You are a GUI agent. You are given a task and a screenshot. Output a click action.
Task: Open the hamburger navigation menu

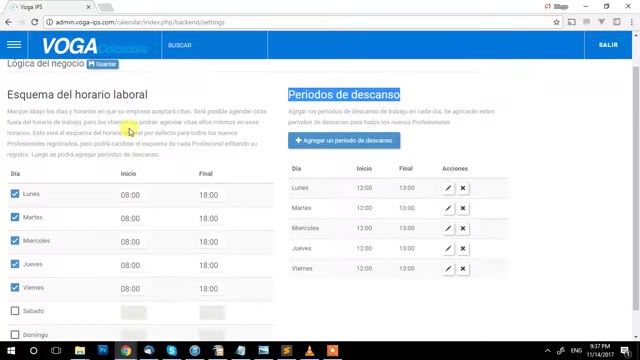click(x=14, y=44)
